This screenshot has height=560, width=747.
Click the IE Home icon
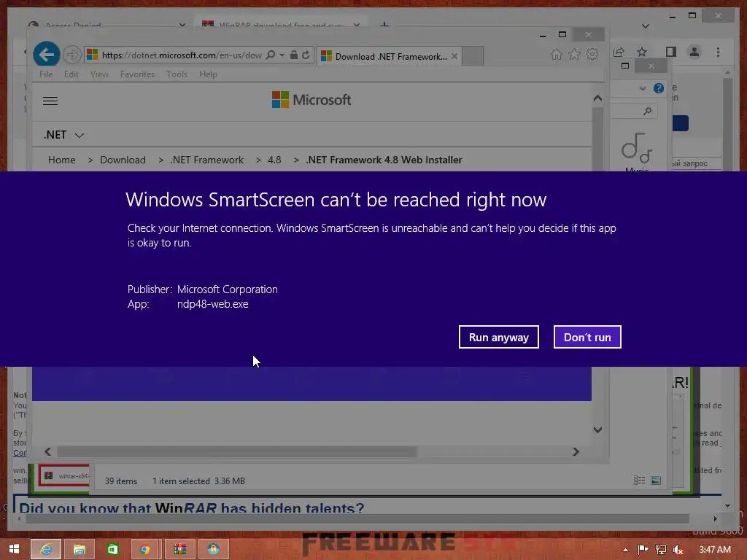click(557, 54)
